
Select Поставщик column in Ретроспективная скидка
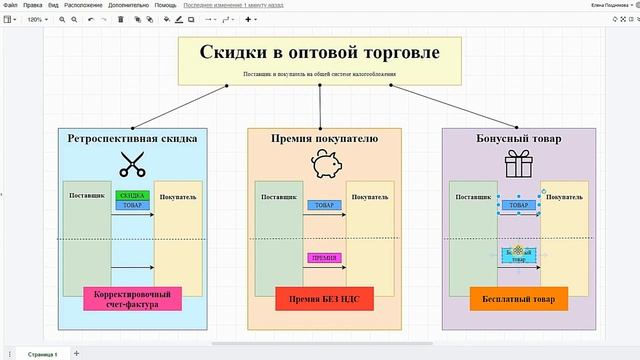pyautogui.click(x=87, y=239)
